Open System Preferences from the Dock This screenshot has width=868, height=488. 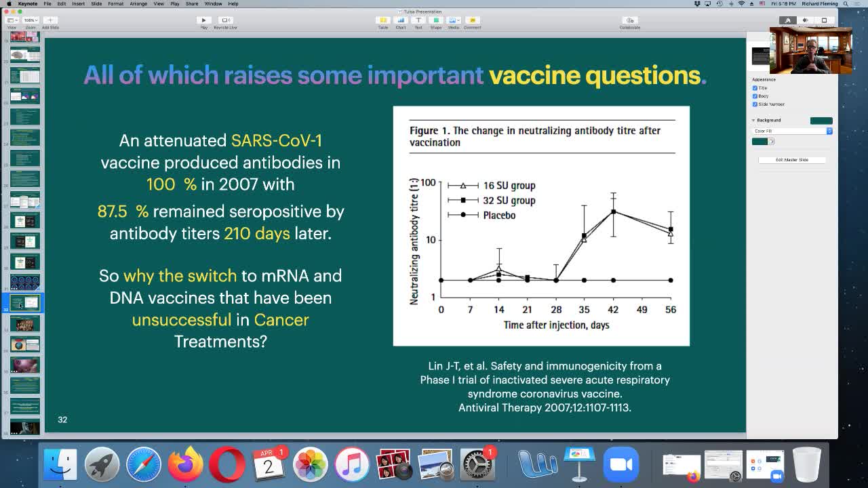click(x=477, y=465)
